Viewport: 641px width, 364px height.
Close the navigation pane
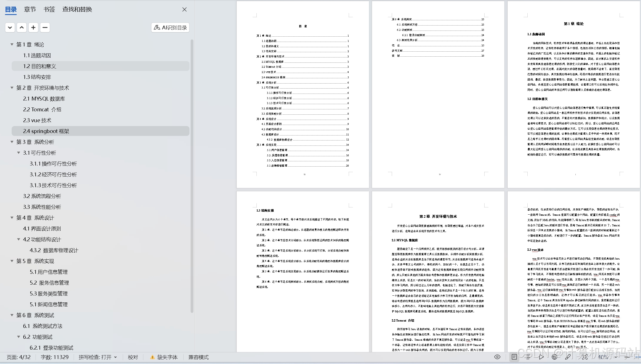pos(184,9)
